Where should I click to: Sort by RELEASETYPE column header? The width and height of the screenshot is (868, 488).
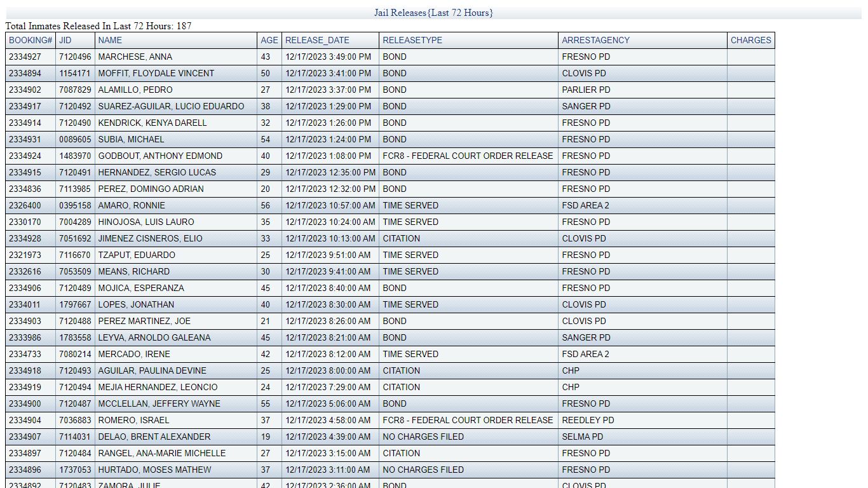(x=412, y=40)
